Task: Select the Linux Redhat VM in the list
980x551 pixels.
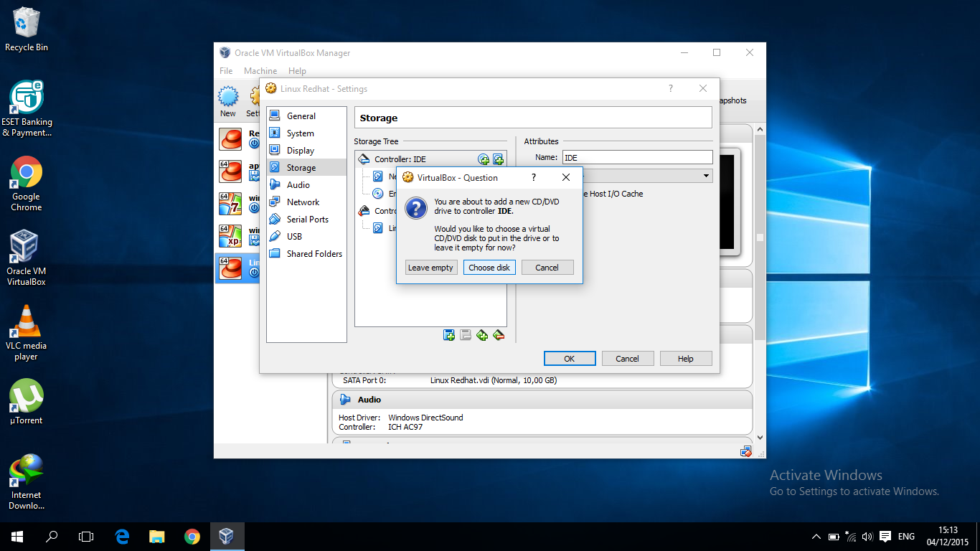Action: [237, 268]
